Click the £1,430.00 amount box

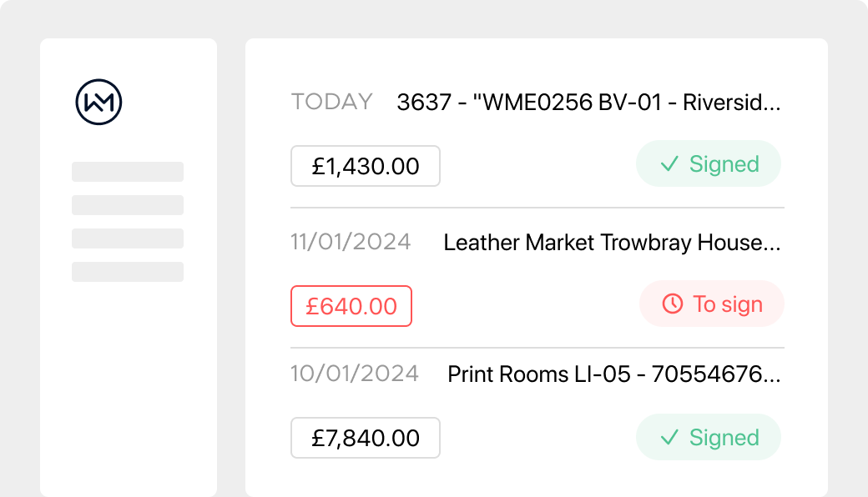coord(366,166)
